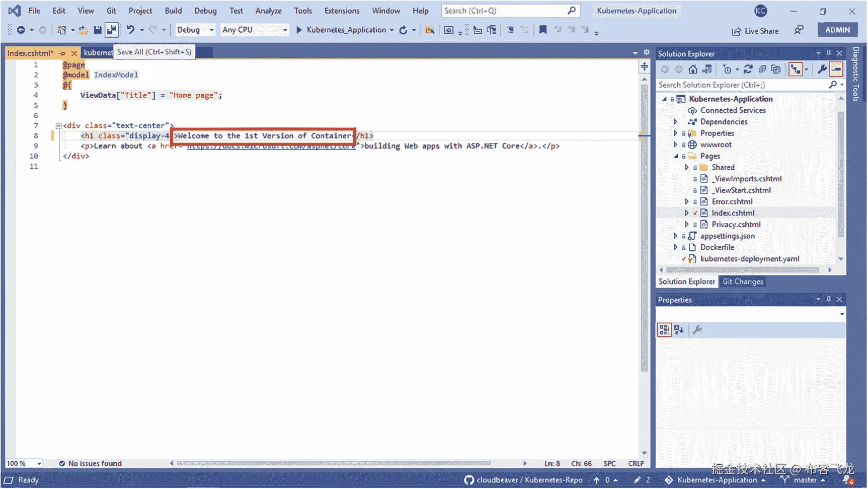Click unpushed commits up-arrow indicator
The width and height of the screenshot is (868, 489).
click(605, 480)
